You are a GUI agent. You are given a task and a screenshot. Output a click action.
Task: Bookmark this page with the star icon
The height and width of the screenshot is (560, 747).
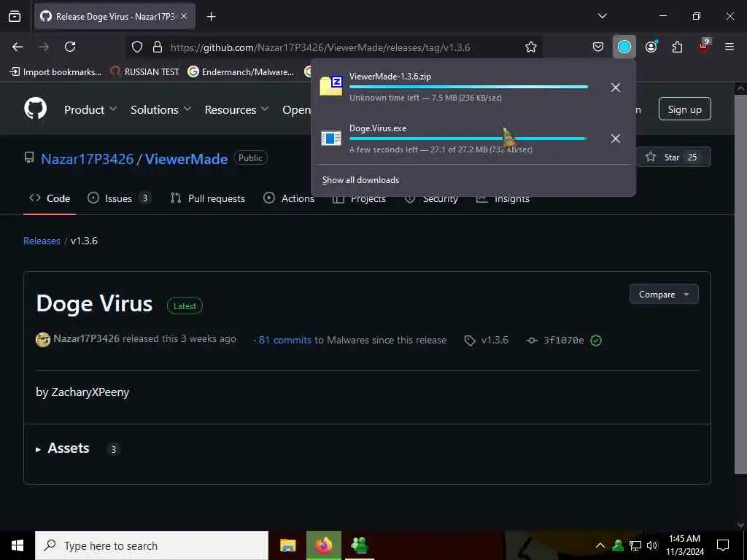pos(531,47)
